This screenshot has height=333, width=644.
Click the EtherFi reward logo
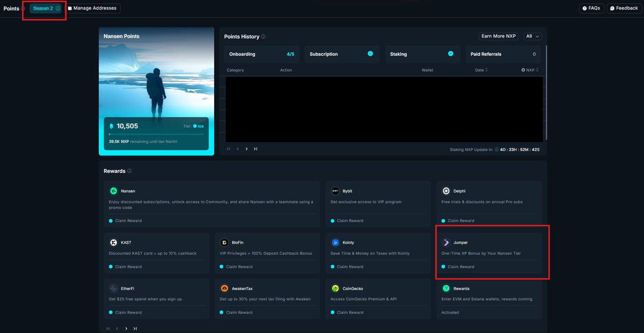pos(114,288)
